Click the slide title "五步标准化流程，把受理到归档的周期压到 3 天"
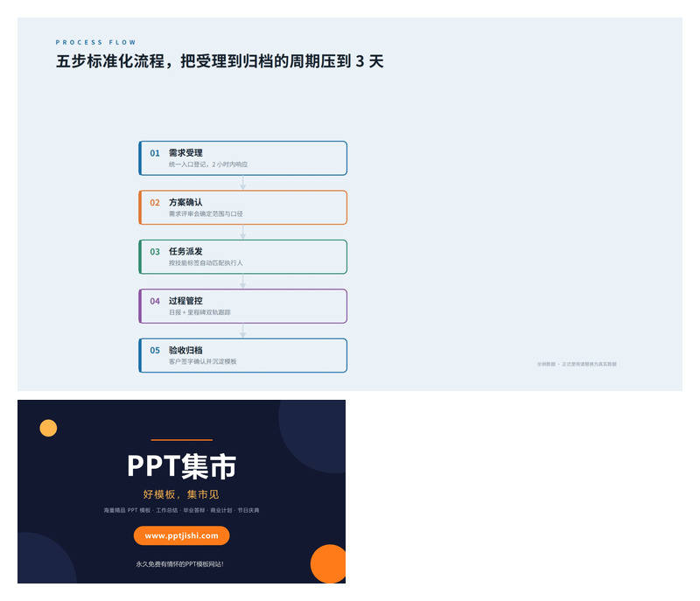 tap(220, 61)
